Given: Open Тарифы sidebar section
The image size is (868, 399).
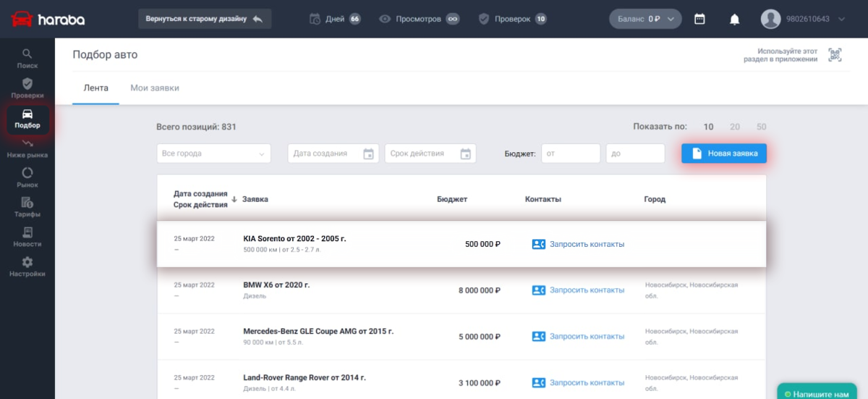Looking at the screenshot, I should [x=27, y=208].
